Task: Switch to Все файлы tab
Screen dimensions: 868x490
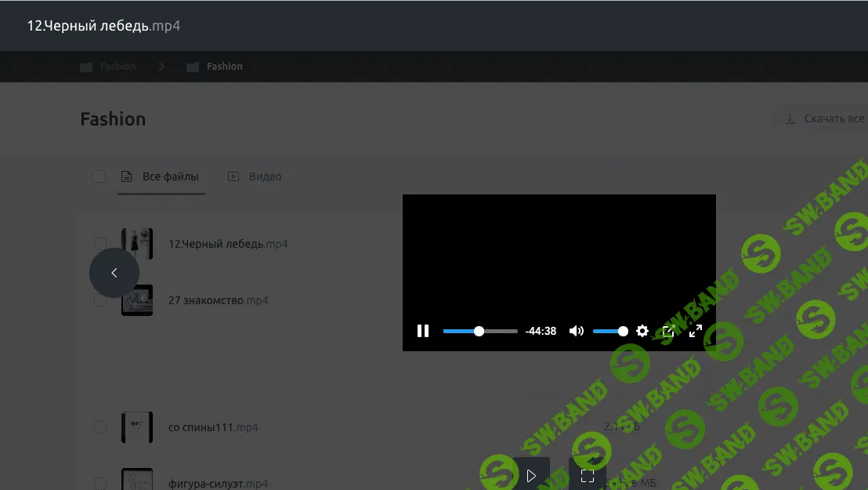Action: click(x=161, y=176)
